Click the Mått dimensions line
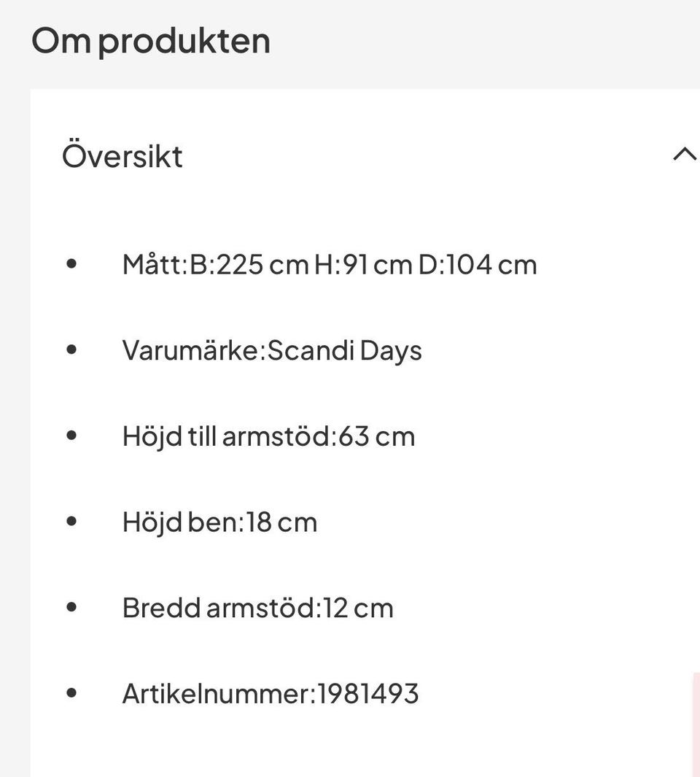Image resolution: width=700 pixels, height=777 pixels. click(330, 264)
